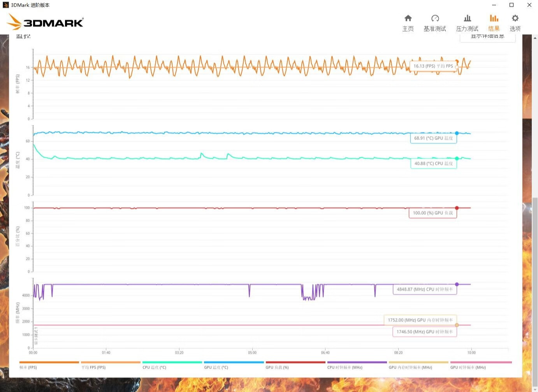Click the 05:00 time axis label
The height and width of the screenshot is (392, 538).
252,353
